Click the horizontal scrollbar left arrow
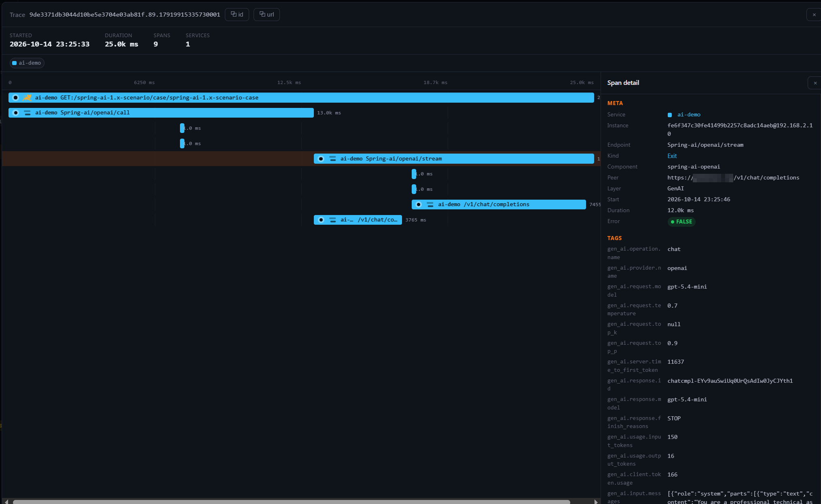This screenshot has width=821, height=504. [x=6, y=502]
